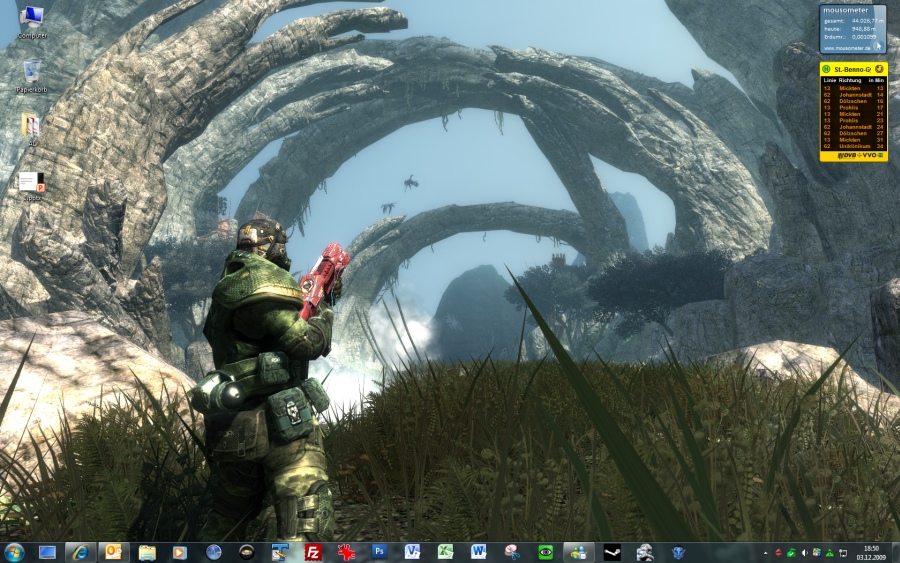Click the Show desktop strip at taskbar end
This screenshot has height=563, width=900.
tap(895, 553)
